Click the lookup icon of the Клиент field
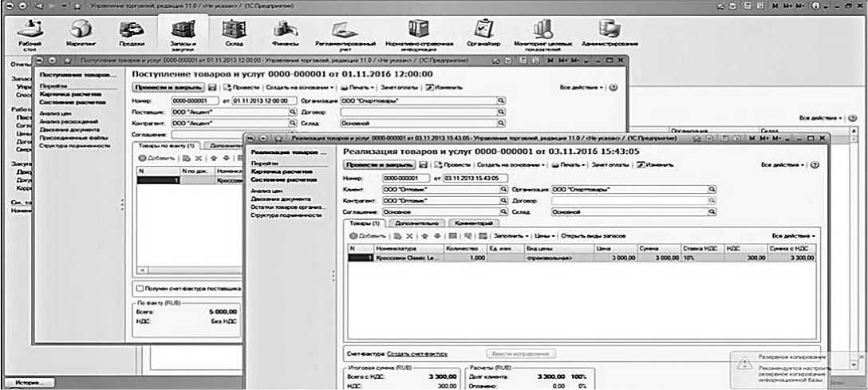 pos(503,189)
